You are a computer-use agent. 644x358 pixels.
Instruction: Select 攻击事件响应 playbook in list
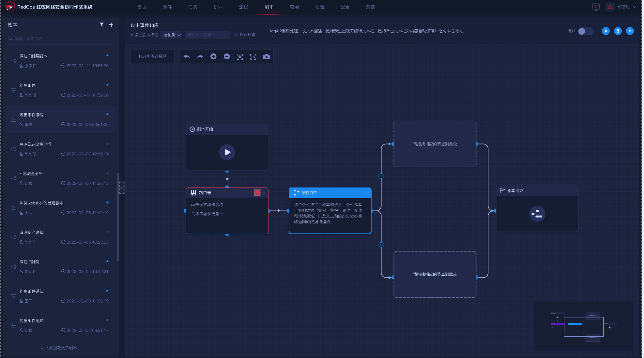point(61,120)
